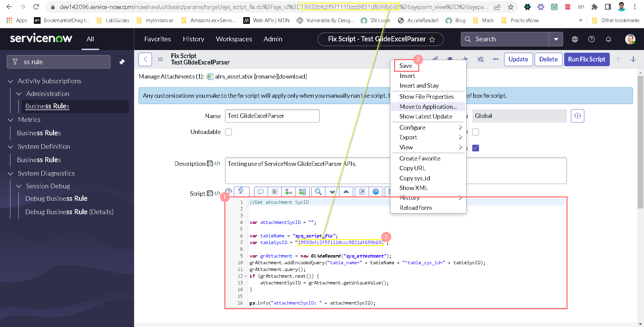Open the globe application scope picker
This screenshot has height=327, width=644.
click(x=575, y=39)
